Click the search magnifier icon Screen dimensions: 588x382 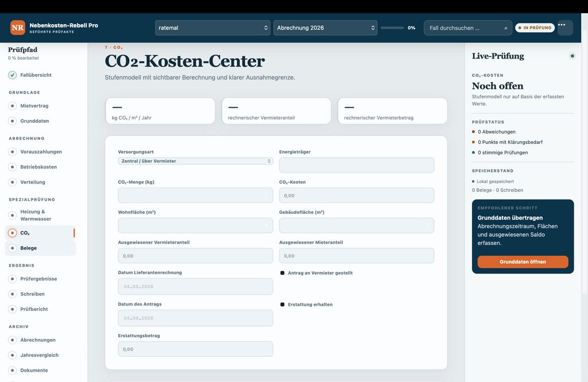(505, 28)
